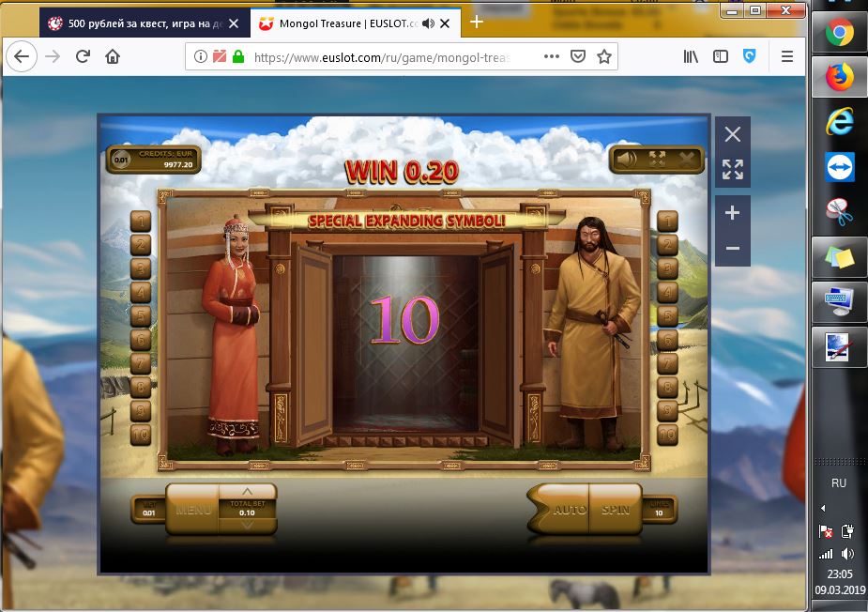Open the game MENU

193,510
